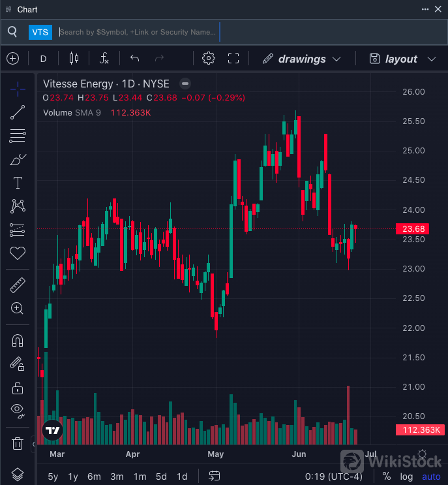This screenshot has width=448, height=485.
Task: Open the measure ruler tool
Action: tap(18, 285)
